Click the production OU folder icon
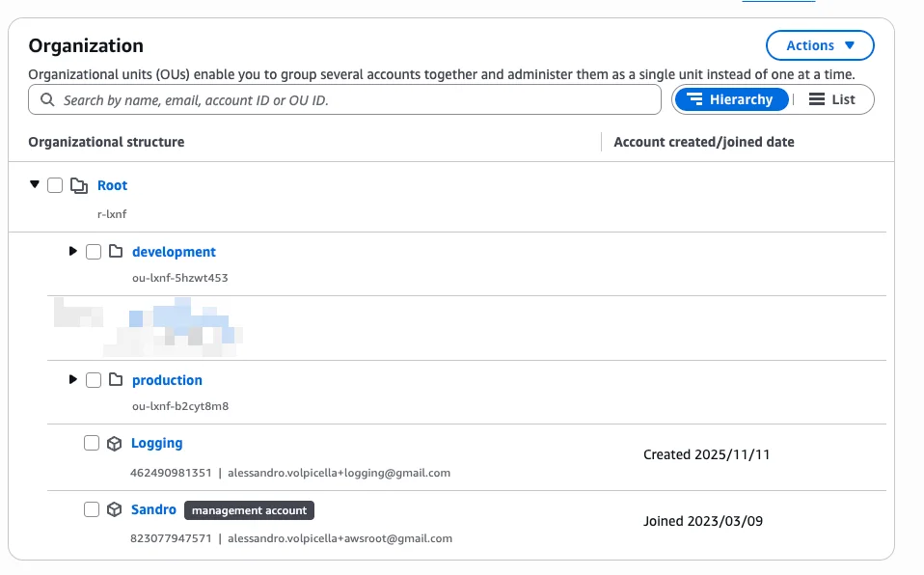924x575 pixels. [x=116, y=380]
